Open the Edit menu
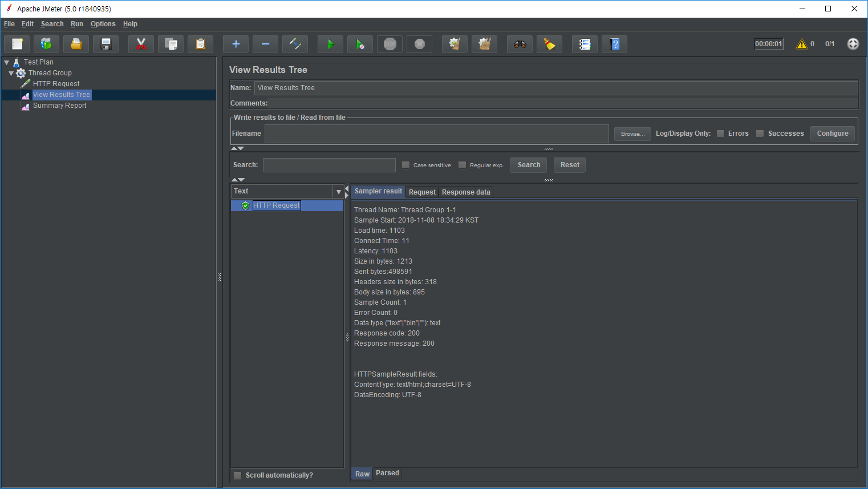This screenshot has width=868, height=489. (27, 24)
